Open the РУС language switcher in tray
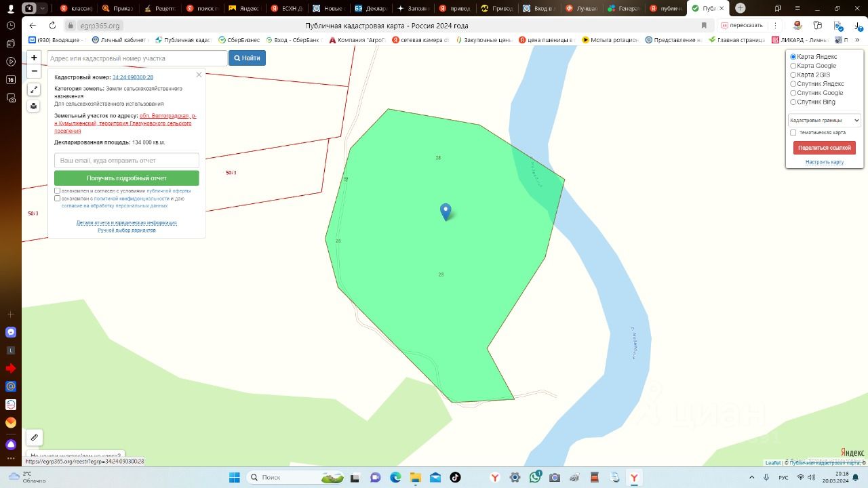The image size is (868, 488). 783,477
